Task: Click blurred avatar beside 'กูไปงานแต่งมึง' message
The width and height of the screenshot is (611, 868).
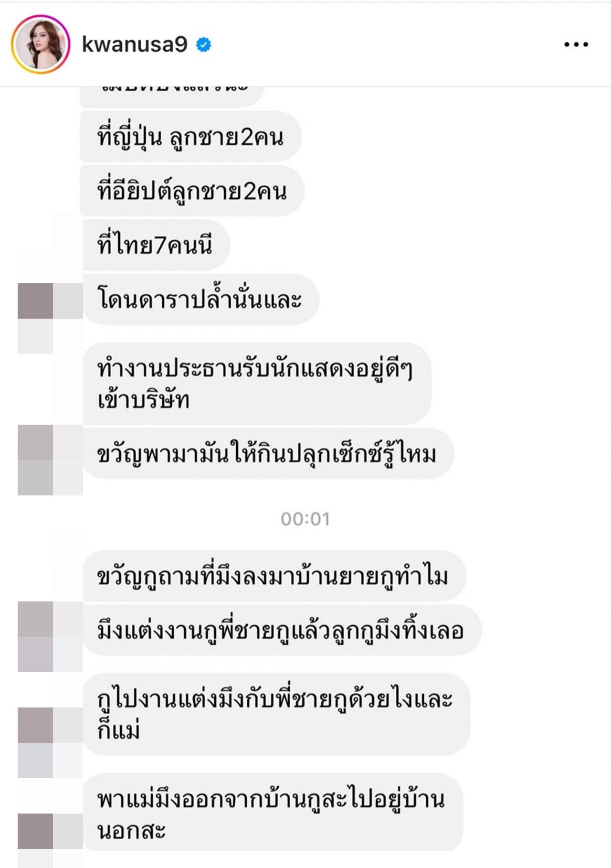Action: pos(50,743)
